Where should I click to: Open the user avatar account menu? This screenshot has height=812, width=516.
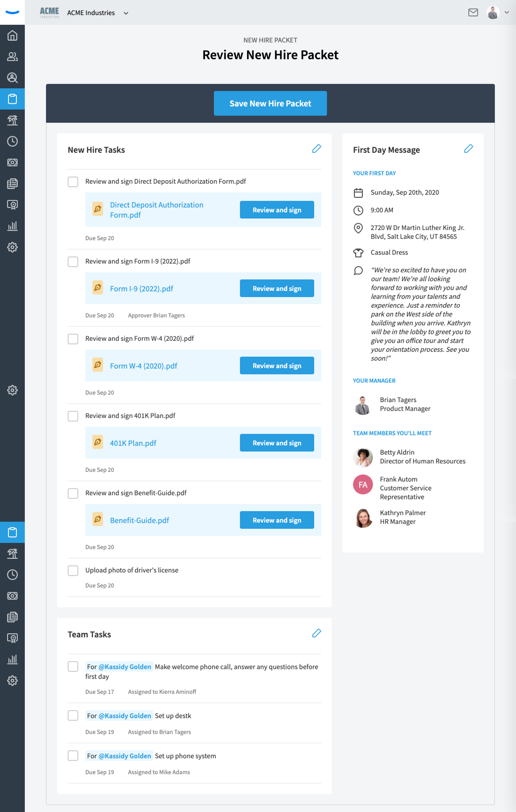(x=493, y=12)
